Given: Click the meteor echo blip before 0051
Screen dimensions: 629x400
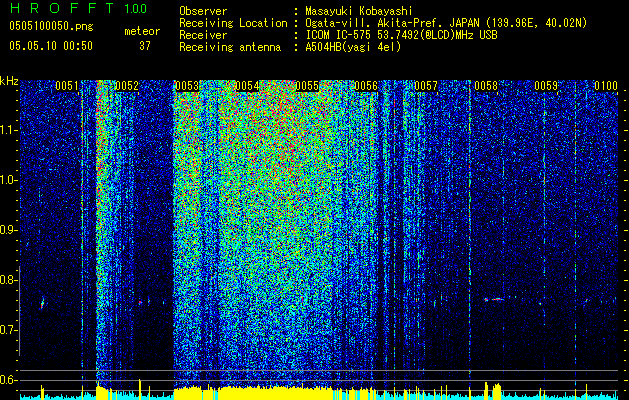Looking at the screenshot, I should click(42, 304).
